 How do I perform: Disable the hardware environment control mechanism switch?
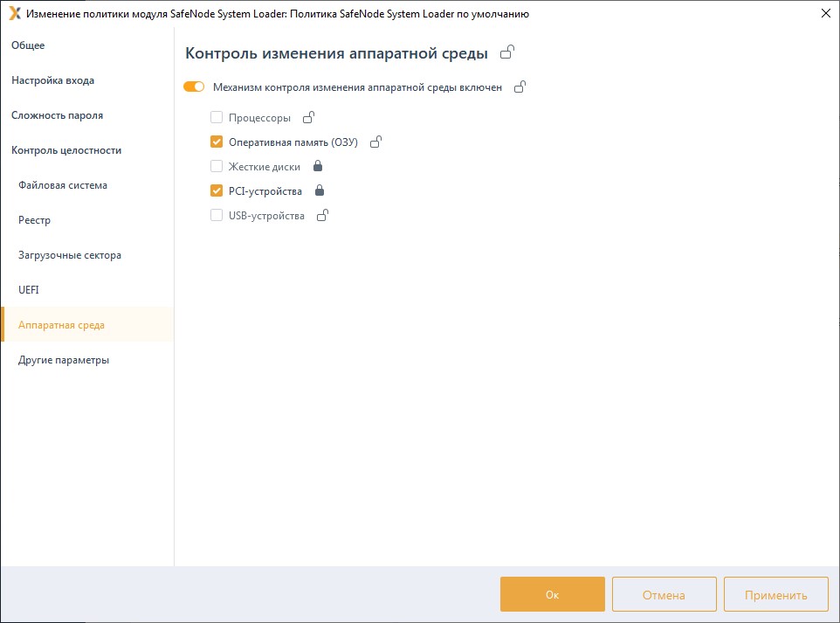pyautogui.click(x=194, y=87)
